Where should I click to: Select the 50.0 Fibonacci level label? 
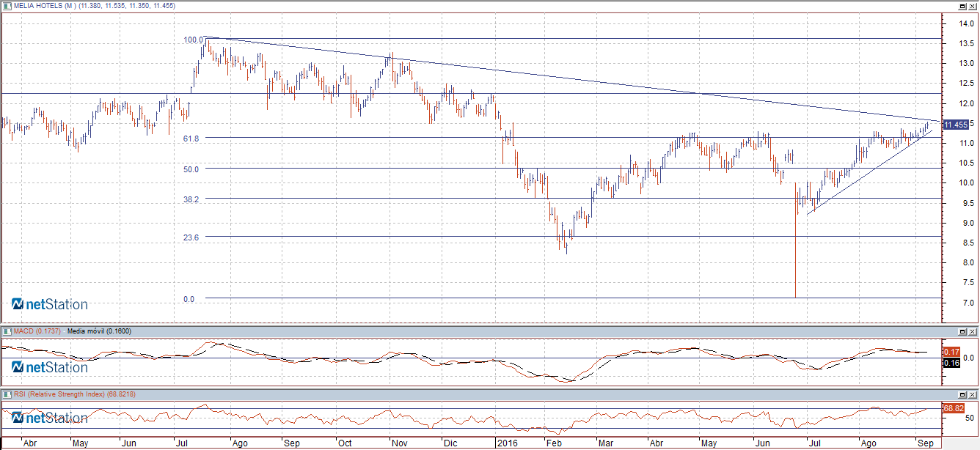pos(191,169)
